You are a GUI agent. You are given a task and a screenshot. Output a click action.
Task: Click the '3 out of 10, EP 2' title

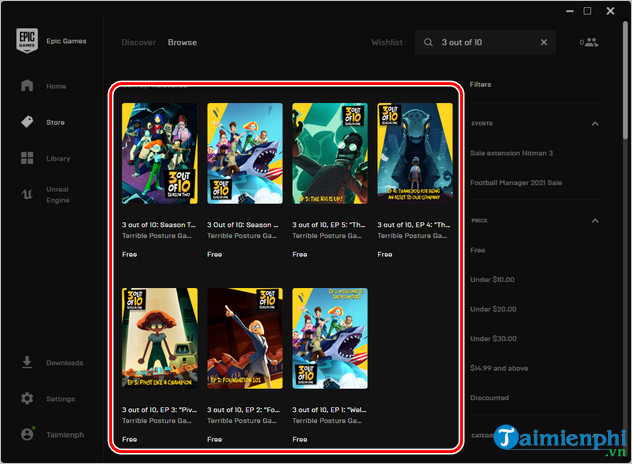[x=243, y=410]
